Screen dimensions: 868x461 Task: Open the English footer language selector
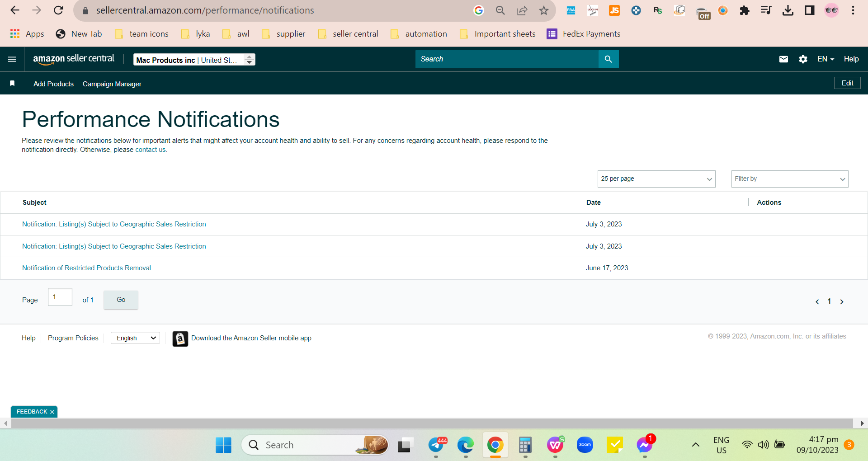(135, 338)
